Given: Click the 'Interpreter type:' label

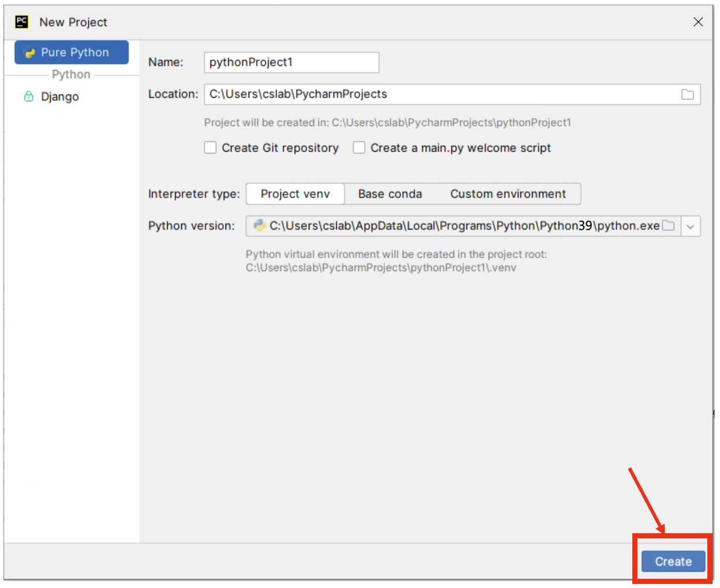Looking at the screenshot, I should click(194, 194).
